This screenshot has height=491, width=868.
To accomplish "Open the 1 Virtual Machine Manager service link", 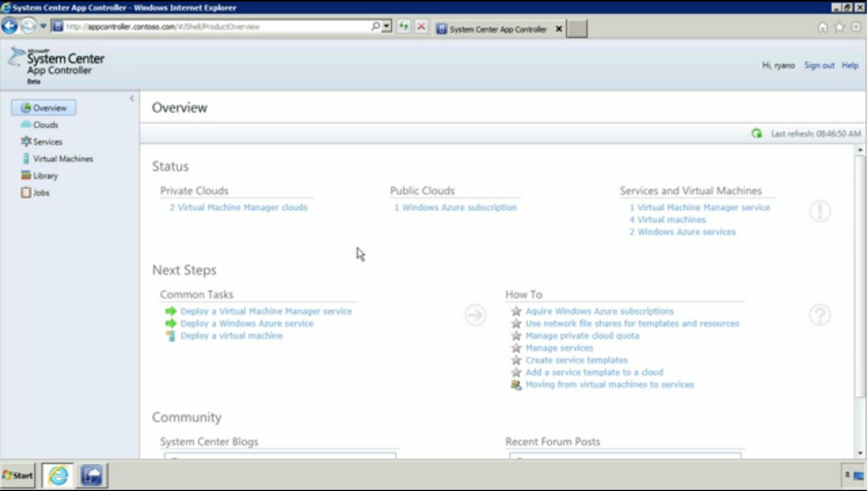I will (699, 207).
